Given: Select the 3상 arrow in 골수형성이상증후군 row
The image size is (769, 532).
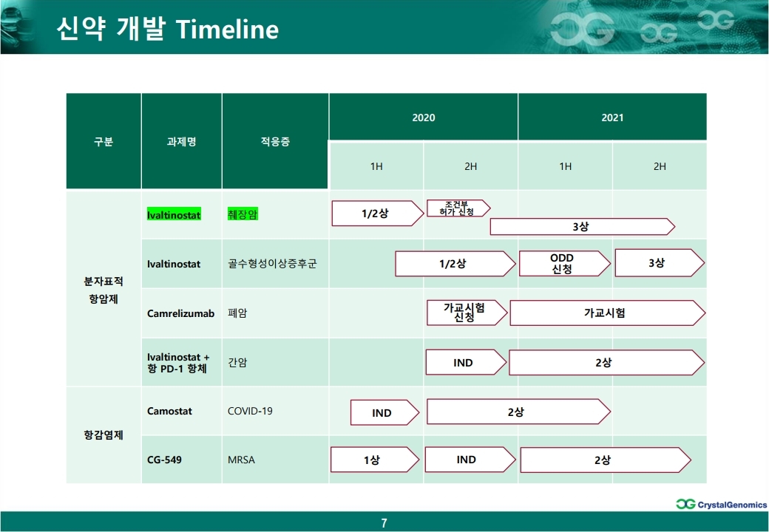Looking at the screenshot, I should 660,263.
